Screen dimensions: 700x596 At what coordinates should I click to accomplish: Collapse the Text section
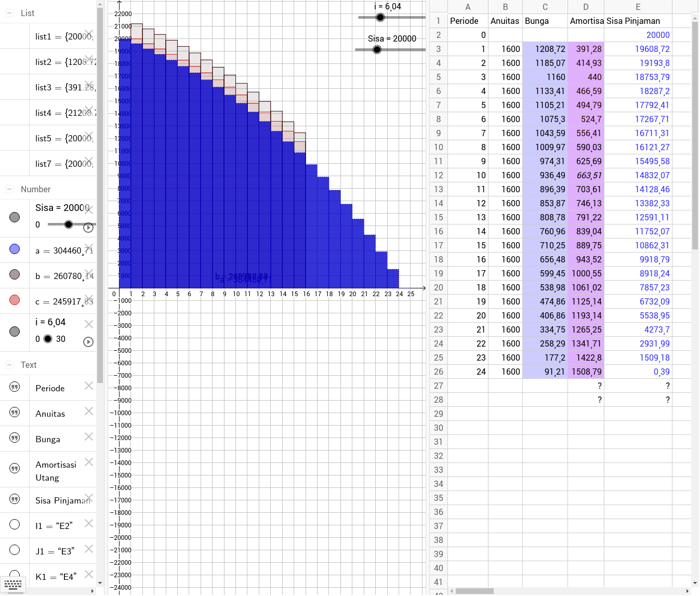click(8, 365)
